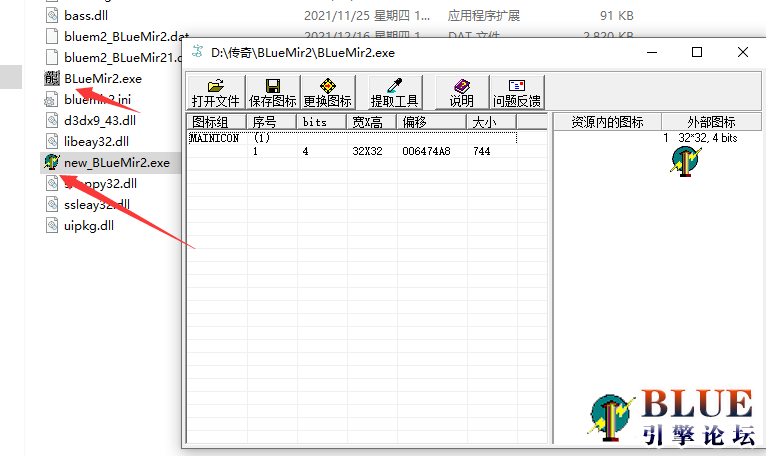Viewport: 766px width, 456px height.
Task: Open a file with the 打开文件 button
Action: [x=216, y=92]
